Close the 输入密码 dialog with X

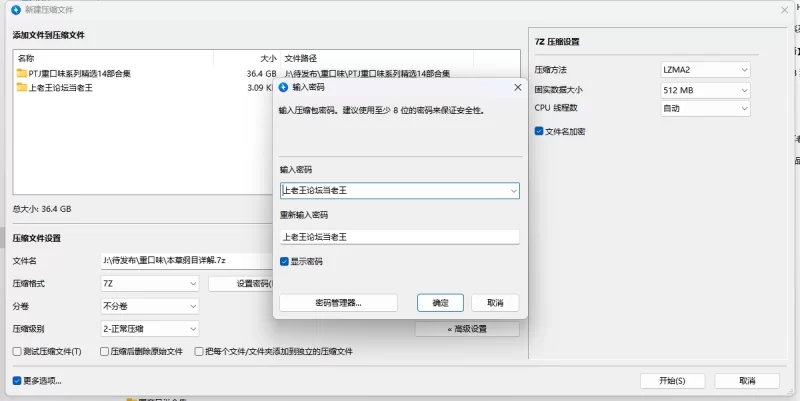(x=517, y=87)
